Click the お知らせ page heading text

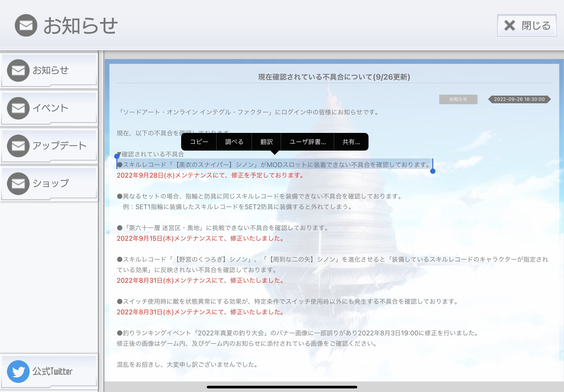click(80, 26)
